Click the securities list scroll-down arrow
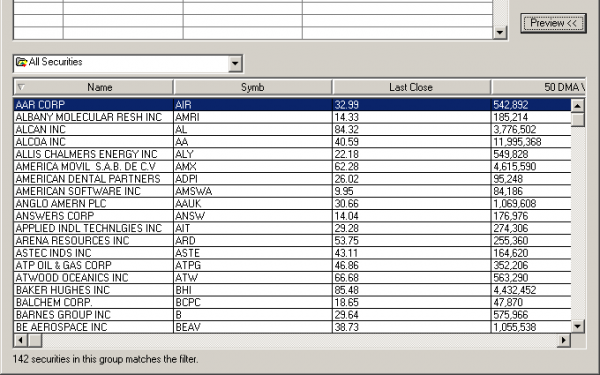 pos(577,326)
